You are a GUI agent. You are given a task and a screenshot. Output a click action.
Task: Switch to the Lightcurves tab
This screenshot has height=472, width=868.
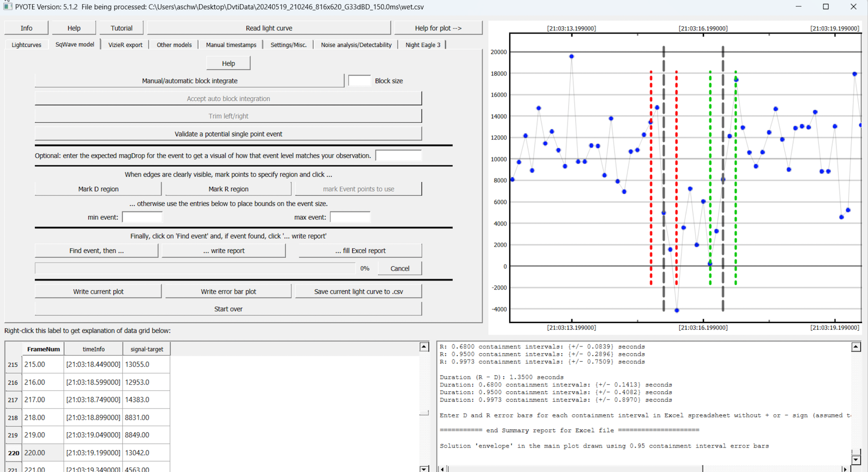coord(26,45)
